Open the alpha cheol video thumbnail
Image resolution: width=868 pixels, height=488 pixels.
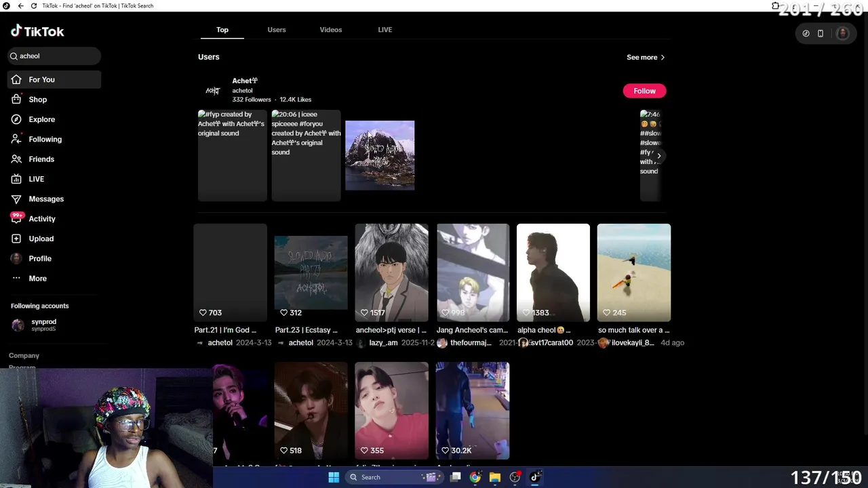[x=553, y=272]
